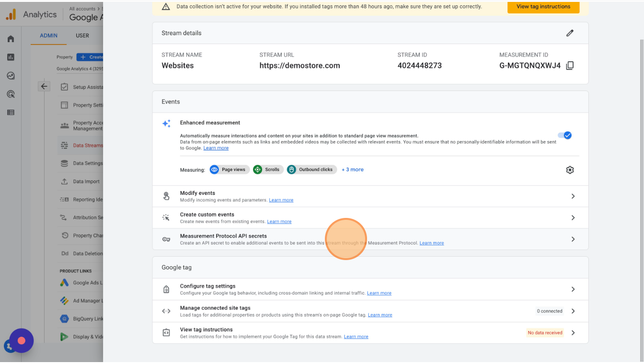The height and width of the screenshot is (364, 644).
Task: Click the Data Deletion Requests Dd icon
Action: (x=64, y=253)
